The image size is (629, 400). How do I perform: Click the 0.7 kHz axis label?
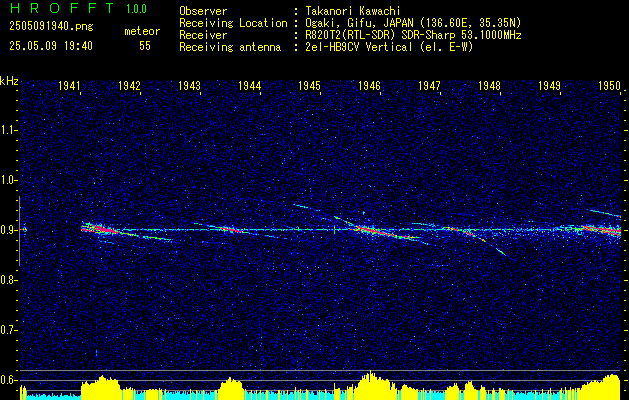pos(7,330)
